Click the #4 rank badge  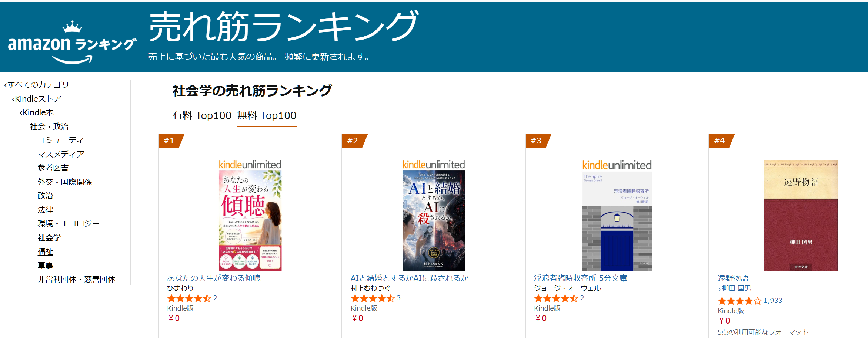coord(721,141)
